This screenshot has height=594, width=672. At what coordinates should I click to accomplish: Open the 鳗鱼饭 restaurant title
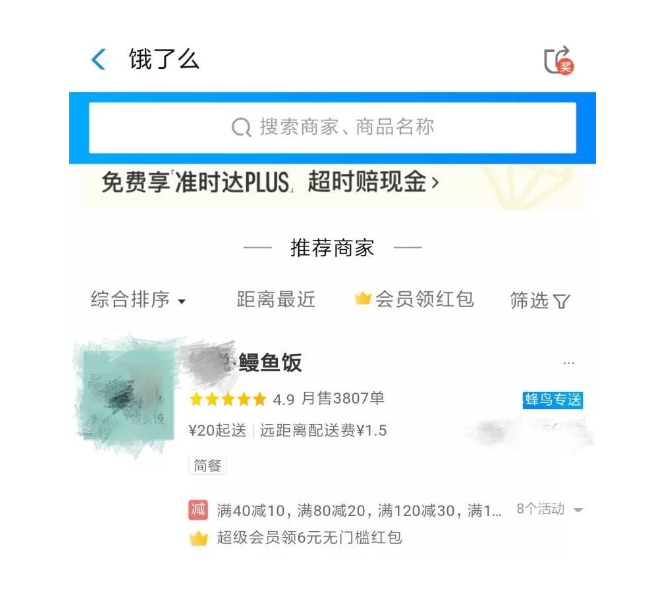(270, 363)
